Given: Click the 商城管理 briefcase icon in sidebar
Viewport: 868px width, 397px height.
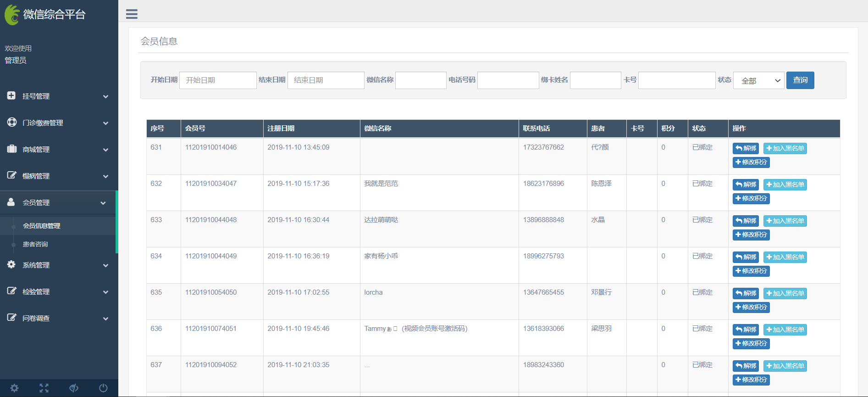Looking at the screenshot, I should [x=12, y=149].
